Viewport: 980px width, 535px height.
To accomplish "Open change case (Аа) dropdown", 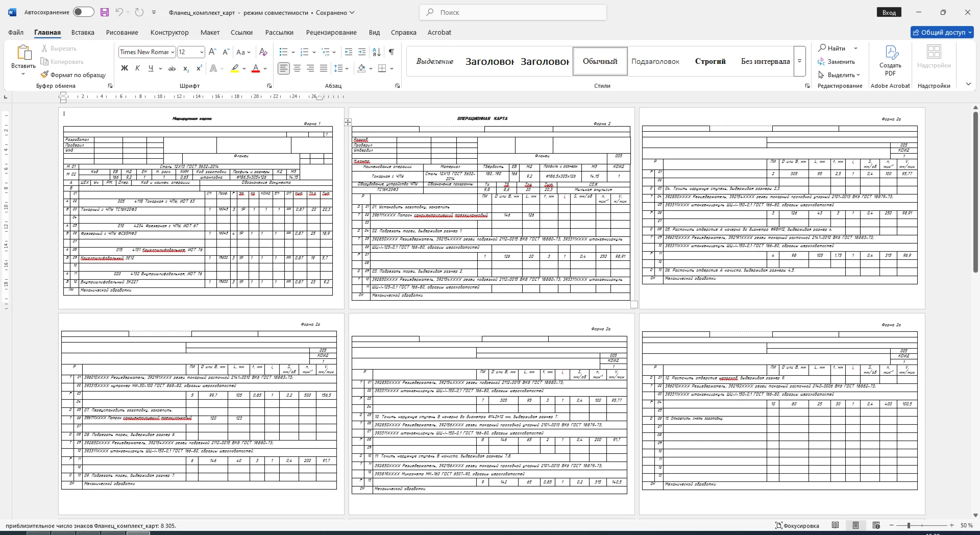I will click(243, 52).
